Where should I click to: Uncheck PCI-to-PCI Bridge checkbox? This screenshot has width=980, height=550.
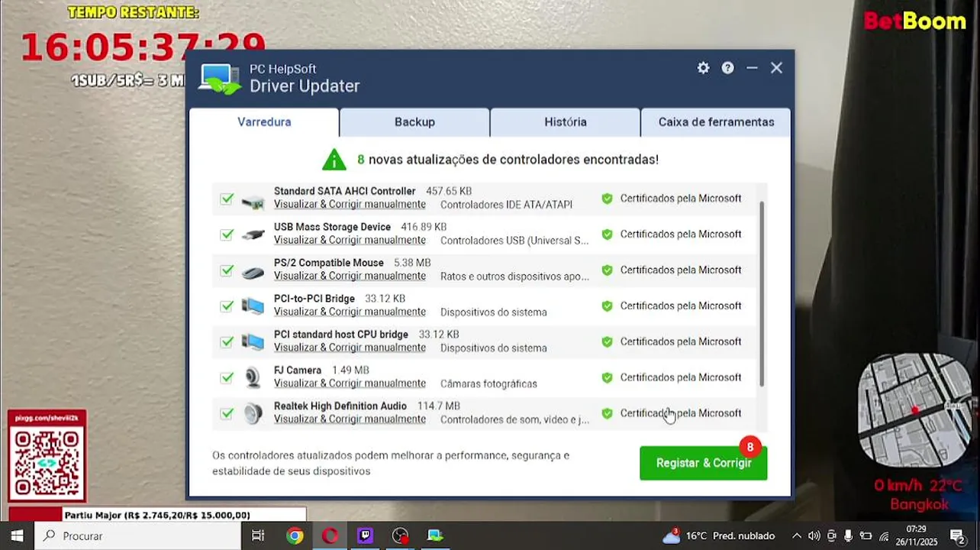[x=227, y=306]
